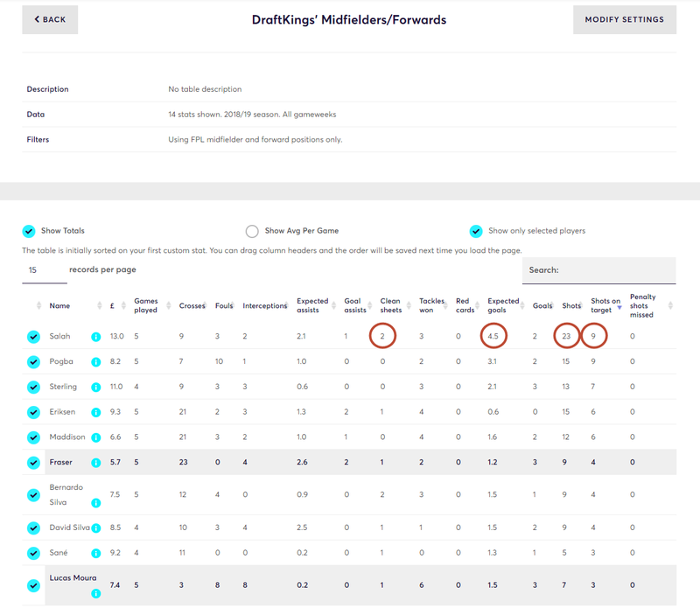Open info icon for Sané
Viewport: 700px width, 608px height.
pyautogui.click(x=96, y=553)
